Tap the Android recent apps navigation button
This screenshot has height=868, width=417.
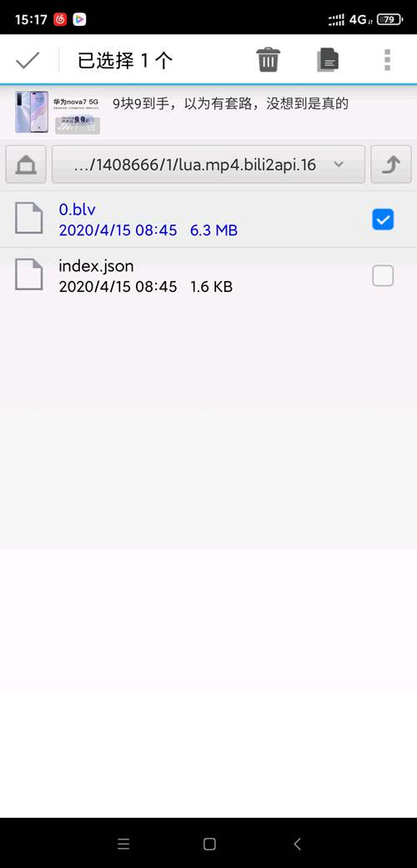[x=123, y=844]
